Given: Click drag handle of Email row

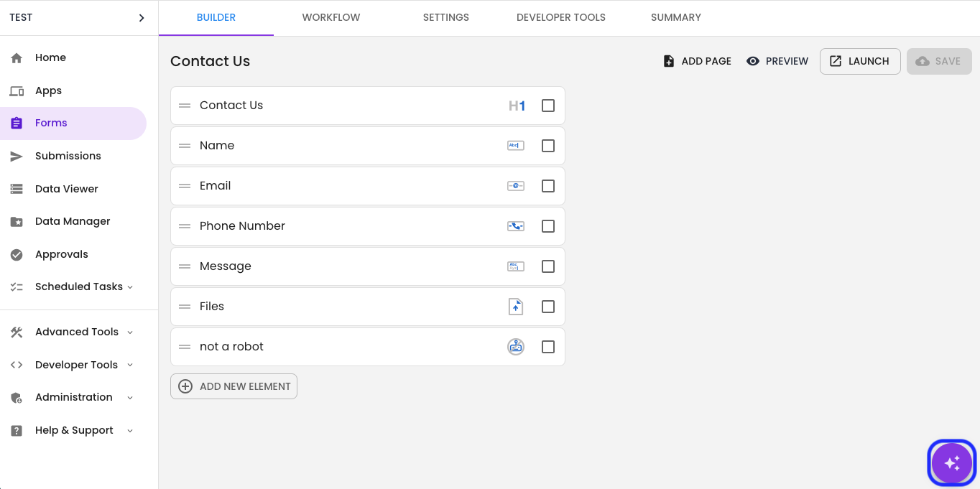Looking at the screenshot, I should click(x=185, y=186).
